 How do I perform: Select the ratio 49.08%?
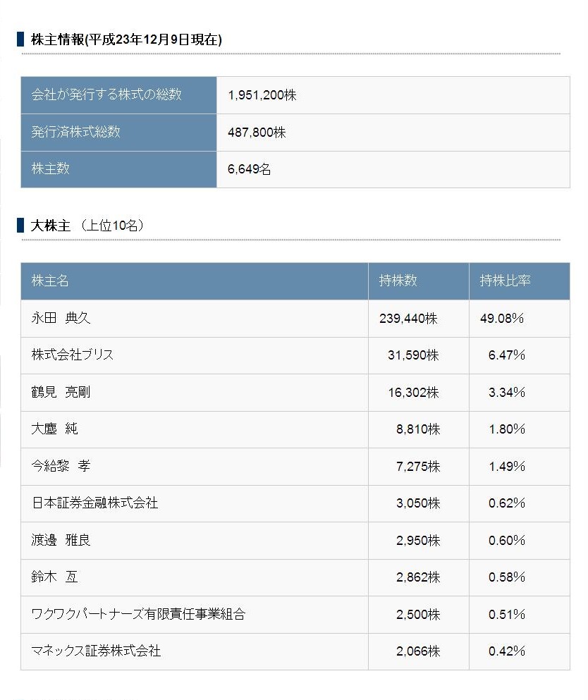[502, 319]
